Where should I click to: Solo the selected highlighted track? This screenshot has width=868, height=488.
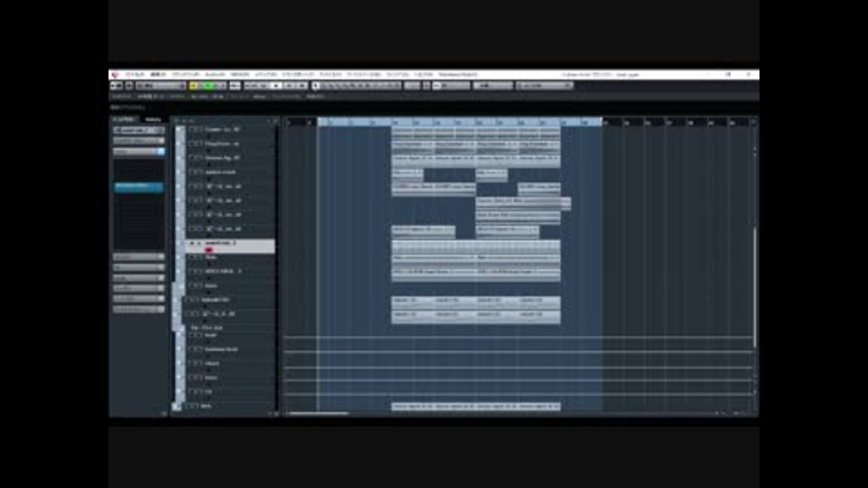(x=199, y=243)
